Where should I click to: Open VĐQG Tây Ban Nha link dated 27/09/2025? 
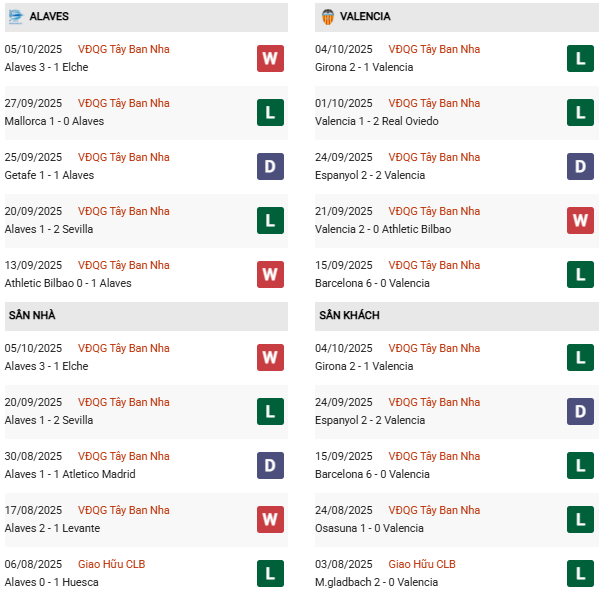tap(124, 103)
